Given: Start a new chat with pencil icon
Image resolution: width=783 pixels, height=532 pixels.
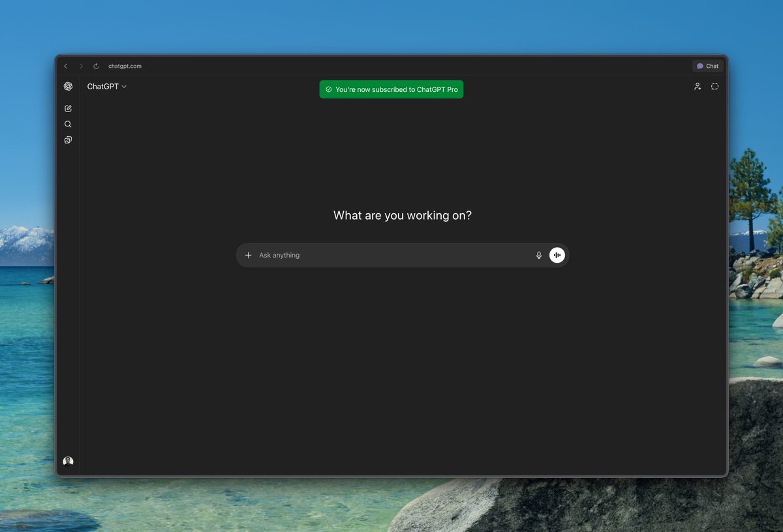Looking at the screenshot, I should (68, 108).
